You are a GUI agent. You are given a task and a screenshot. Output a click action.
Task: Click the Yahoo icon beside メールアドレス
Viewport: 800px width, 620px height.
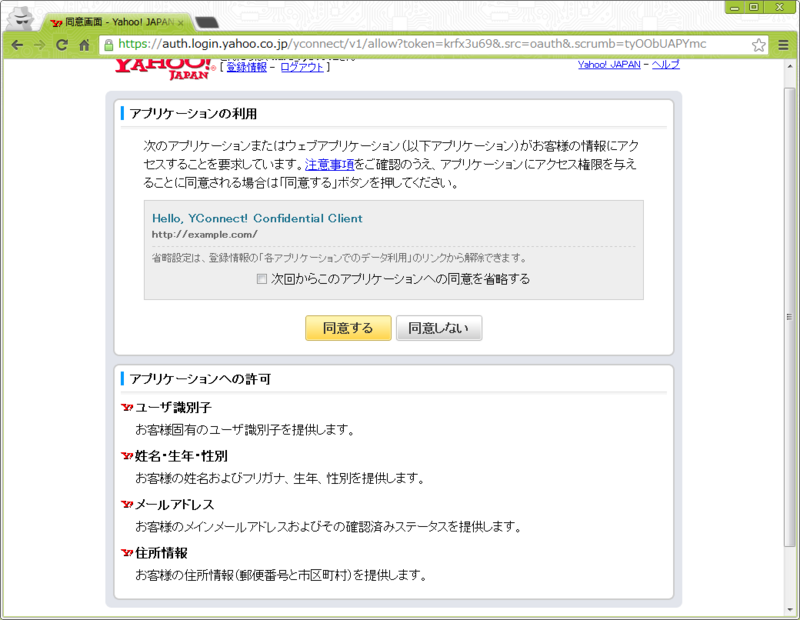tap(127, 504)
